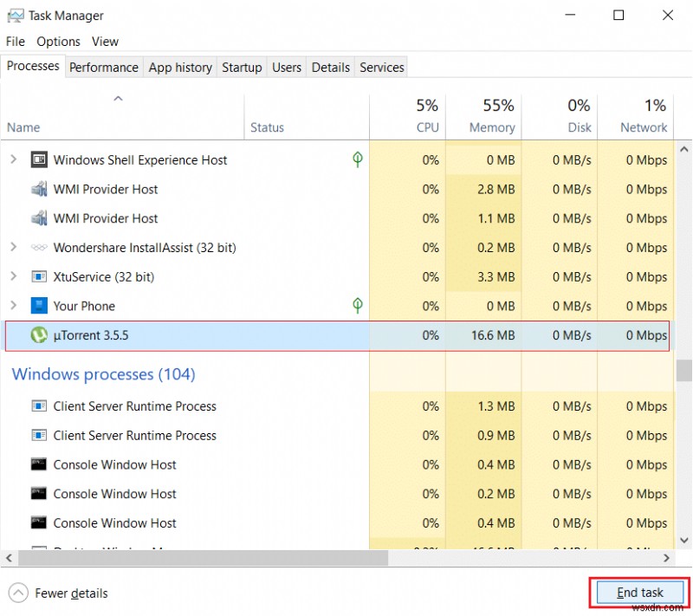Expand the Wondershare InstallAssist (32 bit) entry
This screenshot has width=693, height=616.
pos(13,247)
